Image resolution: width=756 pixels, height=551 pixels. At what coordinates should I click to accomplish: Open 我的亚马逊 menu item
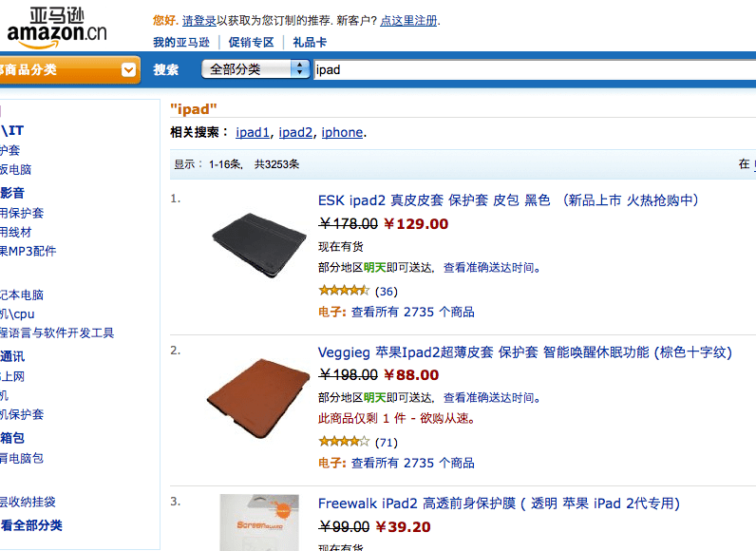point(181,43)
